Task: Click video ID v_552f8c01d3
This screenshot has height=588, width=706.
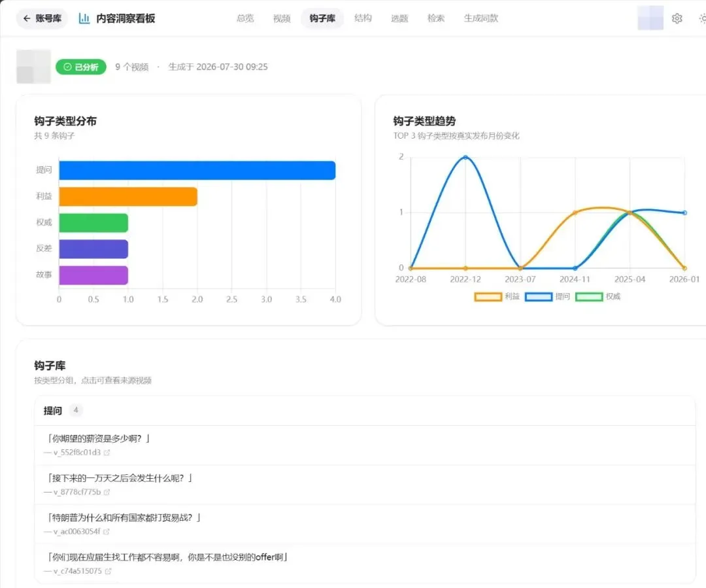Action: 77,453
